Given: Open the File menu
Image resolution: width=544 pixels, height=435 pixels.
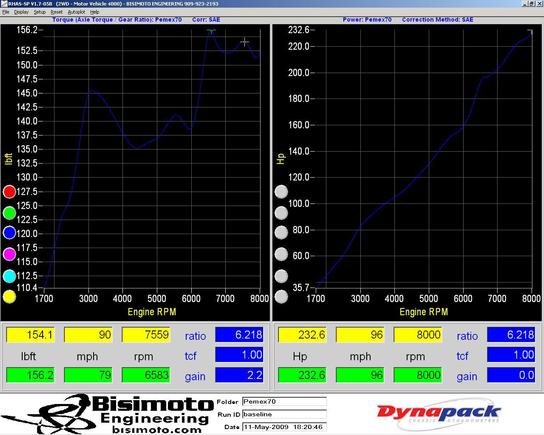Looking at the screenshot, I should pos(6,12).
